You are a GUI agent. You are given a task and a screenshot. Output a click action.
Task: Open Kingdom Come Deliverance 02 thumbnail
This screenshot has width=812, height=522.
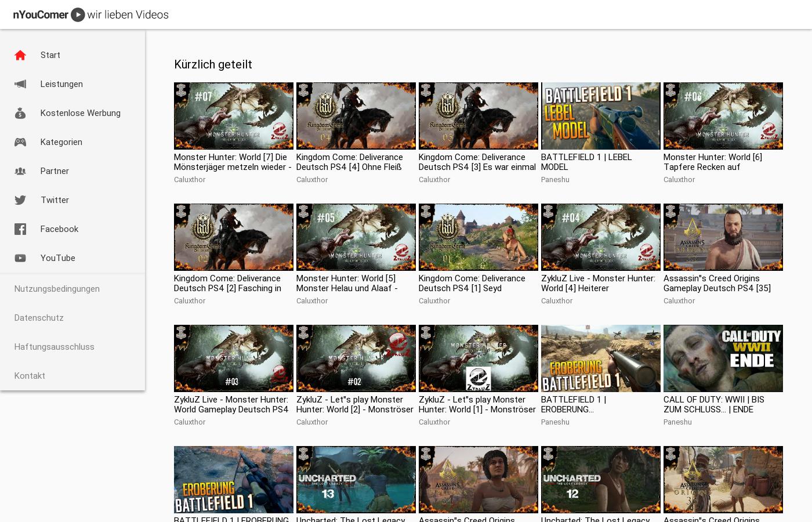tap(234, 237)
